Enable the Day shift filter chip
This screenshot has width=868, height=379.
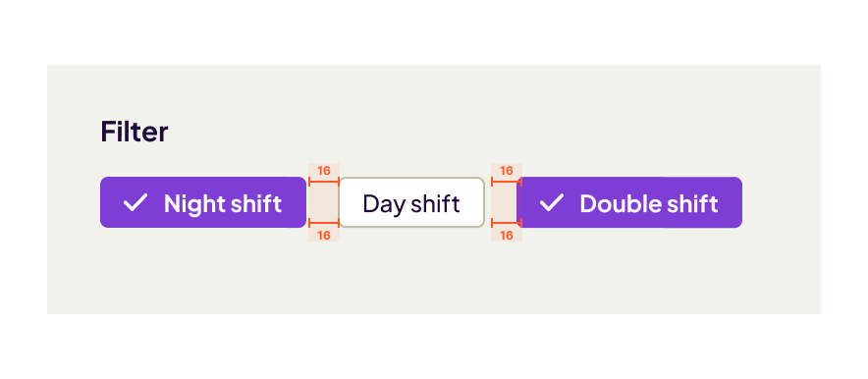(x=411, y=202)
